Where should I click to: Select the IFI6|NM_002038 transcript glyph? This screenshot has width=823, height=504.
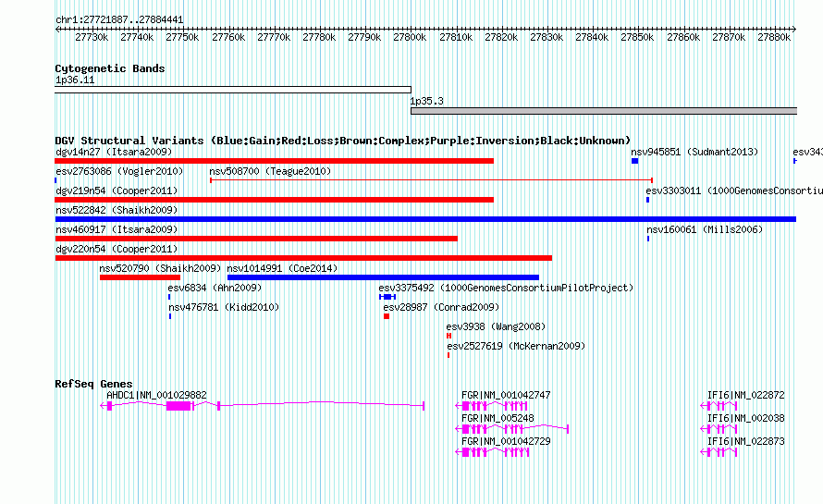coord(719,429)
